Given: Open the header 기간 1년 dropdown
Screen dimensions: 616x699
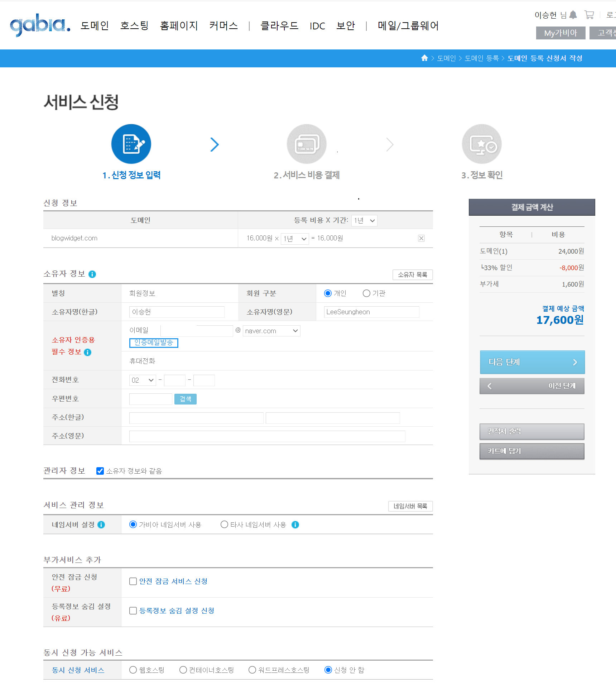Looking at the screenshot, I should click(x=364, y=220).
